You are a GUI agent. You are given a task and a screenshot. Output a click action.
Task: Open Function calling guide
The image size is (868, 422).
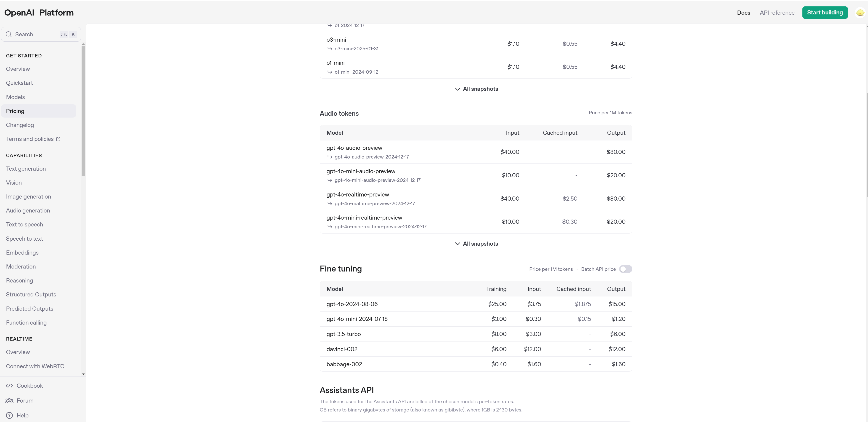[26, 323]
